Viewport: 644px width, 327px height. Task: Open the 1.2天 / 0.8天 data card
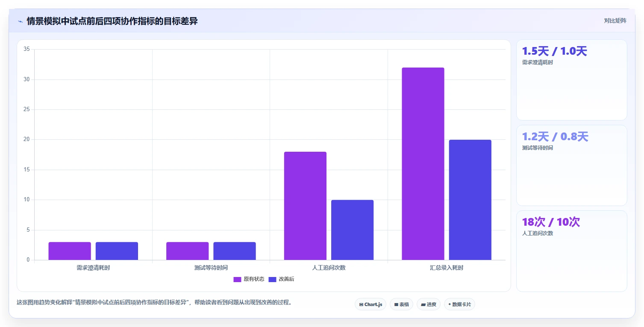click(x=572, y=165)
